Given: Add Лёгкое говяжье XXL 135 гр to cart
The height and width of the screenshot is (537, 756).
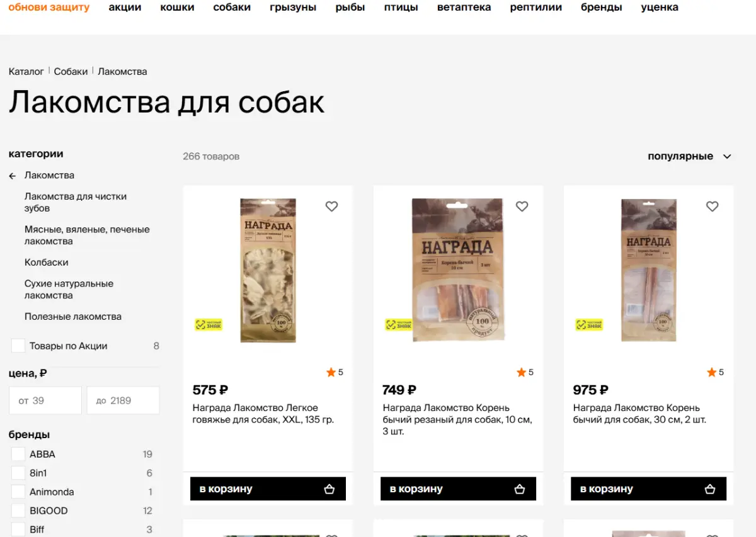Looking at the screenshot, I should coord(268,489).
